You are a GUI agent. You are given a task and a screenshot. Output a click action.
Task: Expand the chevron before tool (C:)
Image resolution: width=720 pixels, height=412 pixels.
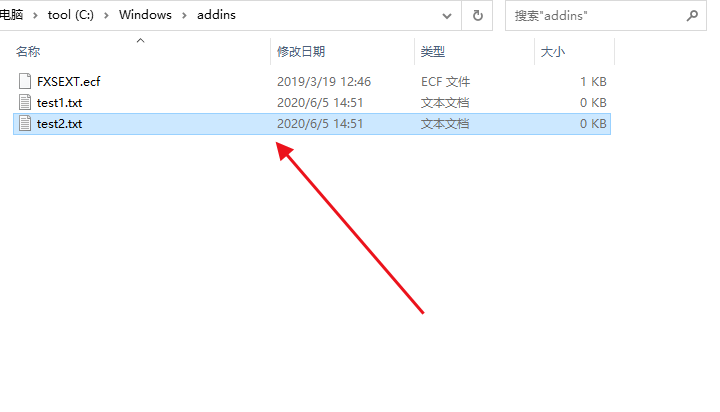point(35,16)
